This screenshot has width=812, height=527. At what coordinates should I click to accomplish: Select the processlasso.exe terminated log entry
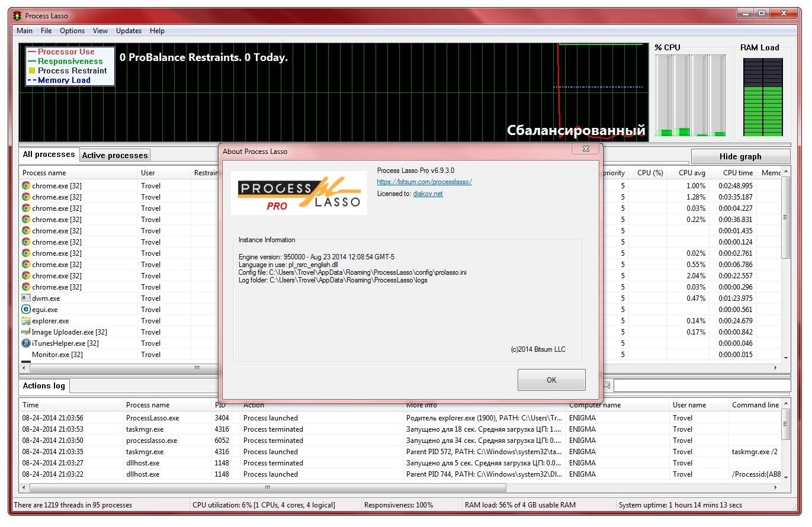400,441
